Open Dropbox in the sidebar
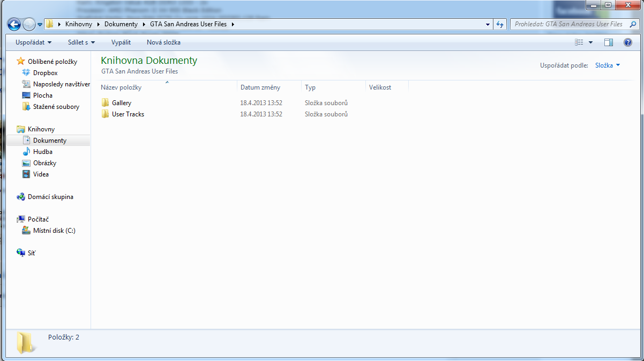644x361 pixels. tap(46, 72)
